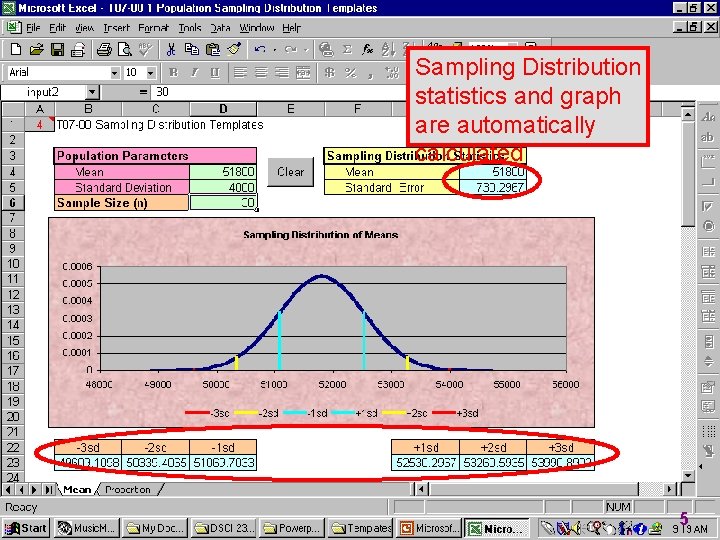
Task: Open the Data menu
Action: click(x=220, y=28)
